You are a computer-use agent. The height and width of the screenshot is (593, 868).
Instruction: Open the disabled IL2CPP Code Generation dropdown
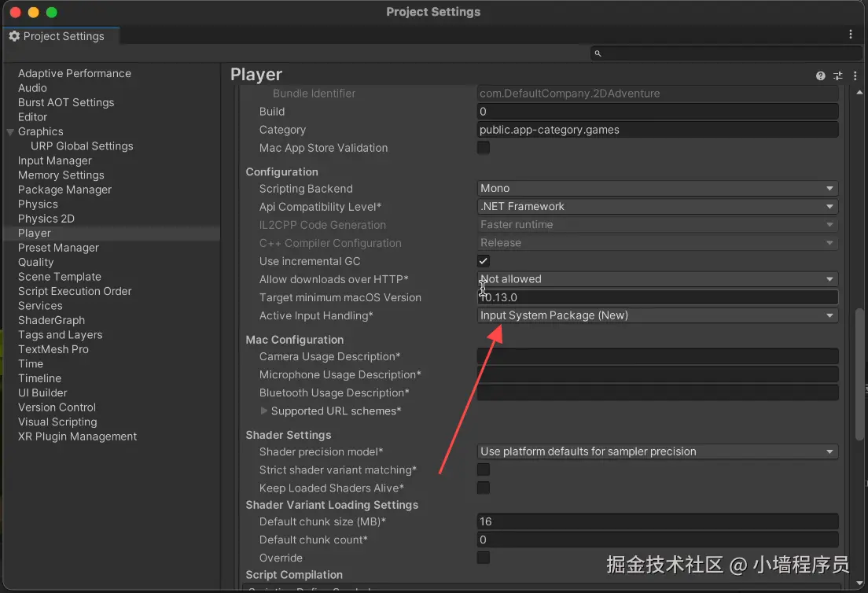pos(657,225)
